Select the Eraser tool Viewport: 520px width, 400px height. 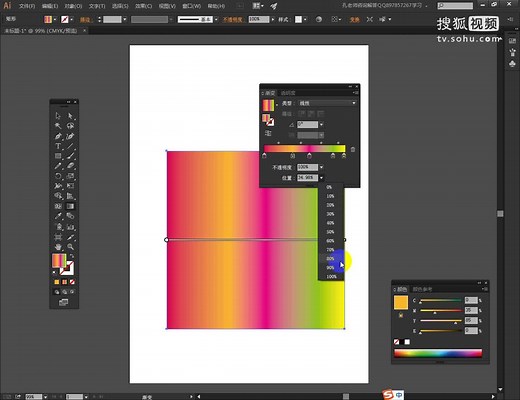70,166
